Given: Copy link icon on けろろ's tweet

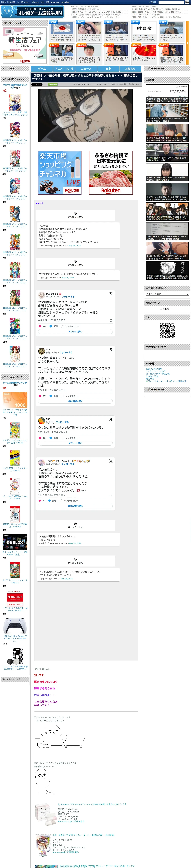Looking at the screenshot, I should (61, 501).
